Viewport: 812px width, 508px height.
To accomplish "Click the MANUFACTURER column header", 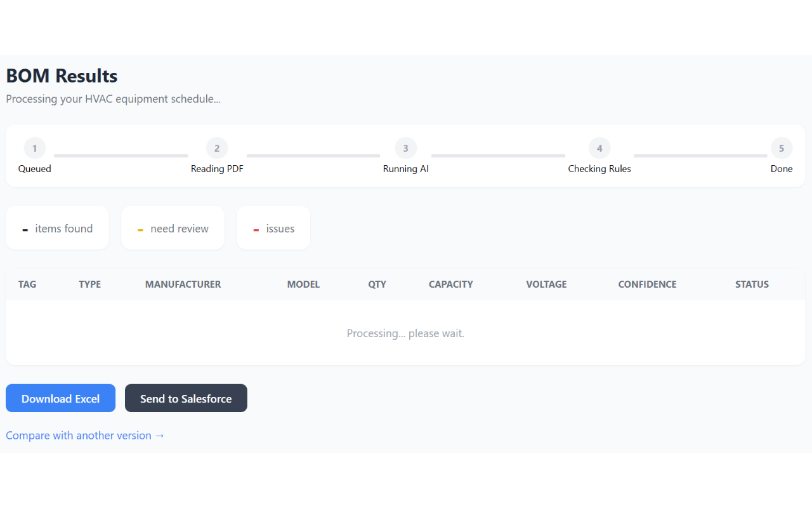I will click(183, 284).
